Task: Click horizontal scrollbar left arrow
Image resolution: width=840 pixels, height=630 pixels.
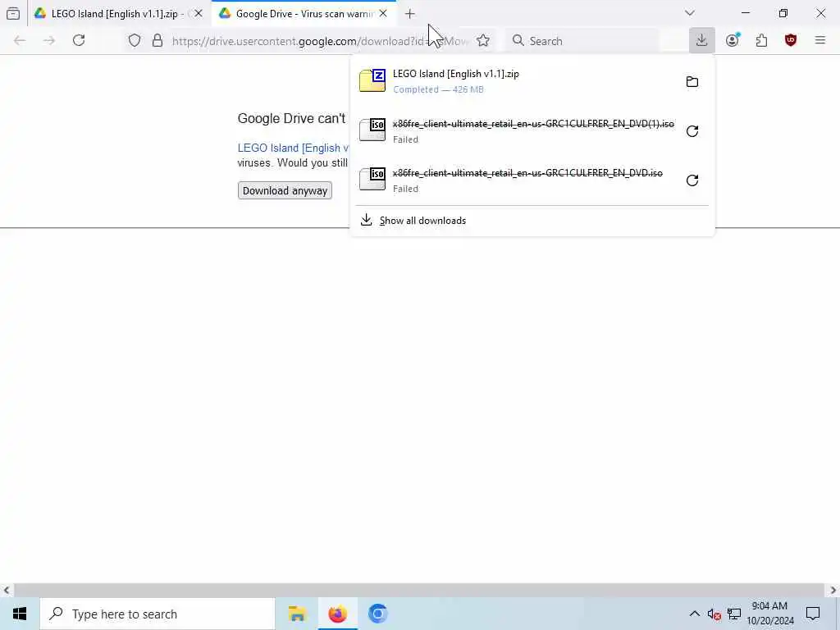Action: pyautogui.click(x=6, y=591)
